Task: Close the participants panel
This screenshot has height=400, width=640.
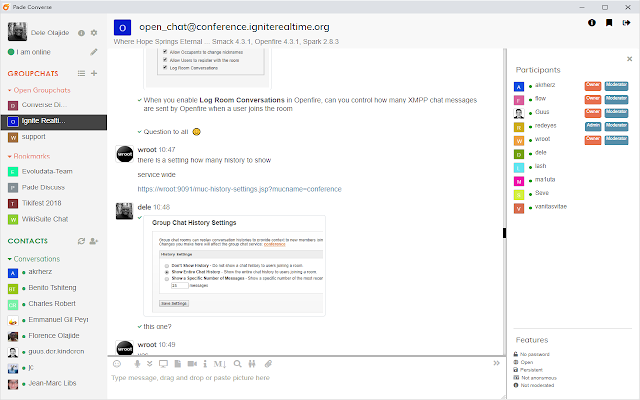Action: (x=629, y=59)
